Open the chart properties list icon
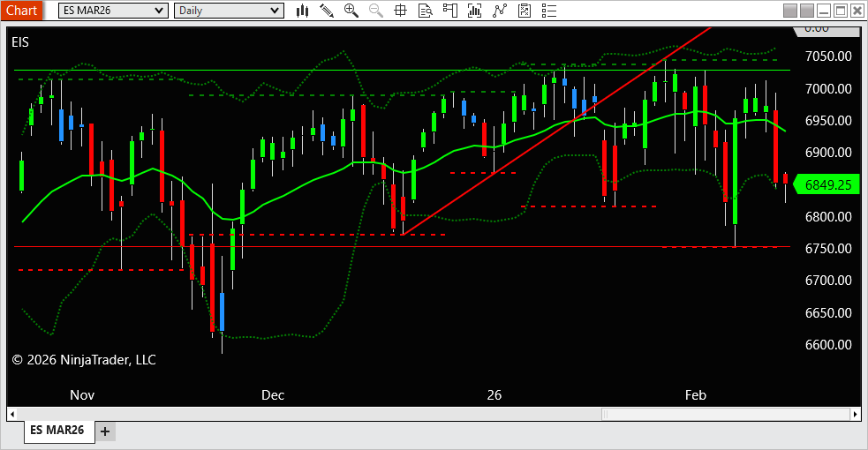This screenshot has width=868, height=450. coord(548,11)
